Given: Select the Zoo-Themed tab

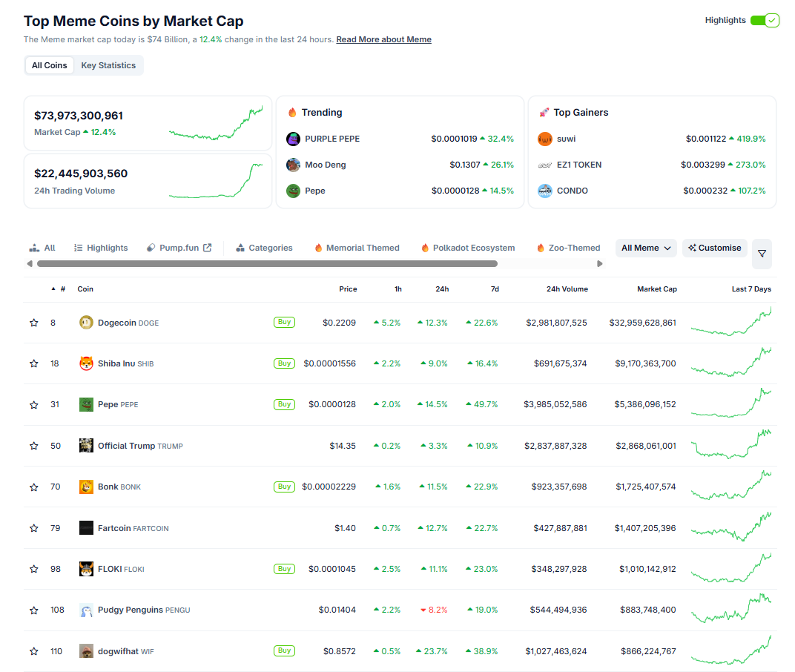Looking at the screenshot, I should coord(568,248).
